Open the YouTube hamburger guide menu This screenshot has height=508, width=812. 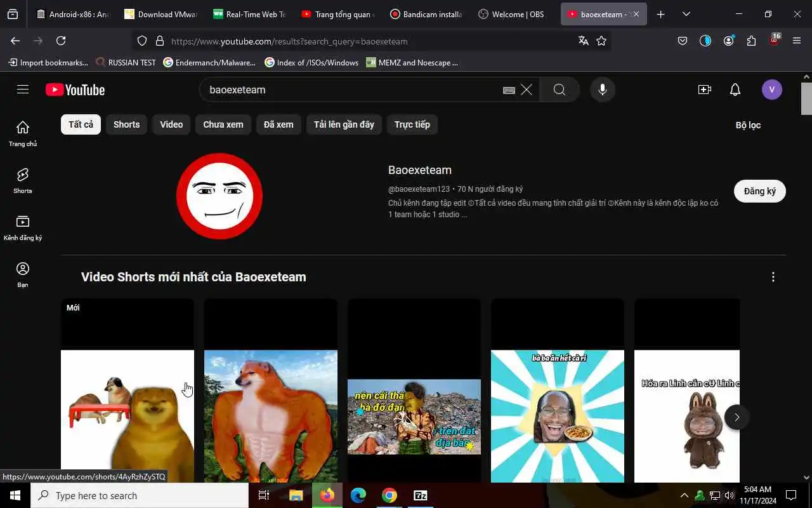23,90
